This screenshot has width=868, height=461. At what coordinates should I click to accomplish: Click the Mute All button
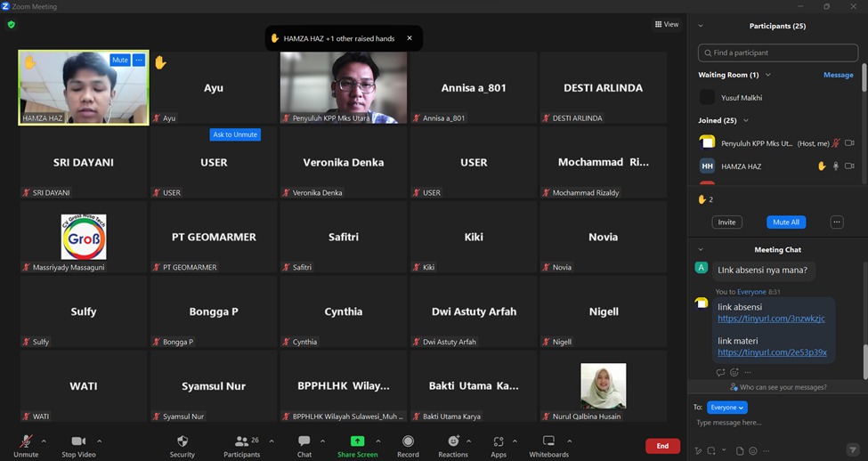click(x=785, y=222)
